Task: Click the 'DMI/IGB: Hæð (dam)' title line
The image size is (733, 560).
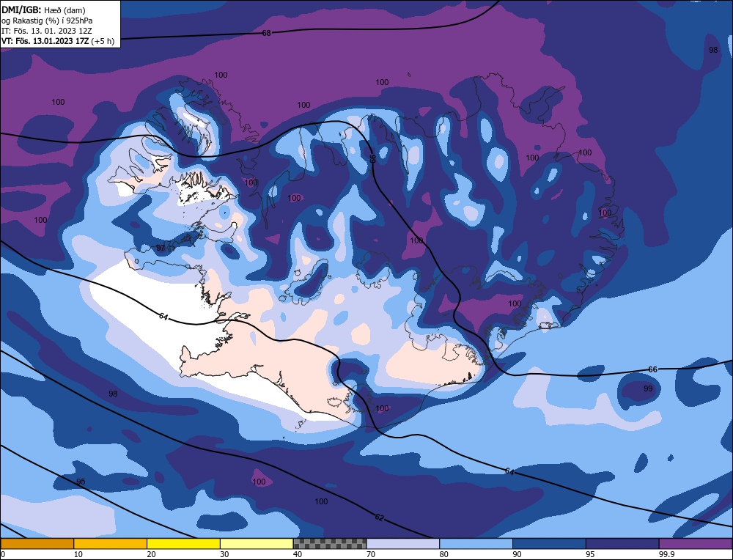Action: (x=43, y=10)
